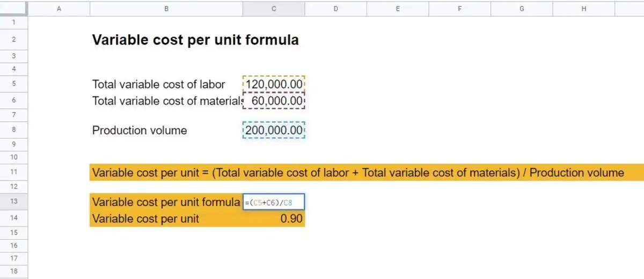644x279 pixels.
Task: Click cell containing 60,000.00
Action: [274, 100]
